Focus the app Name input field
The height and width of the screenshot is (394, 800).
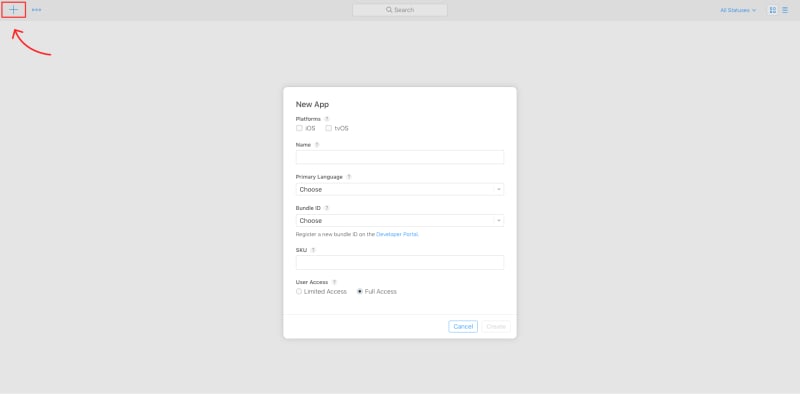(x=399, y=157)
